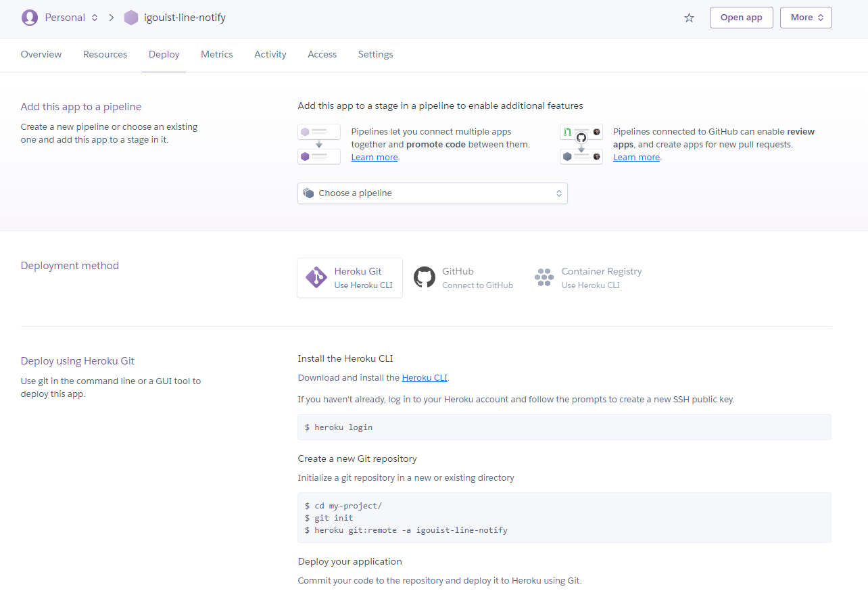
Task: Click the cd my-project/ command line
Action: tap(342, 506)
